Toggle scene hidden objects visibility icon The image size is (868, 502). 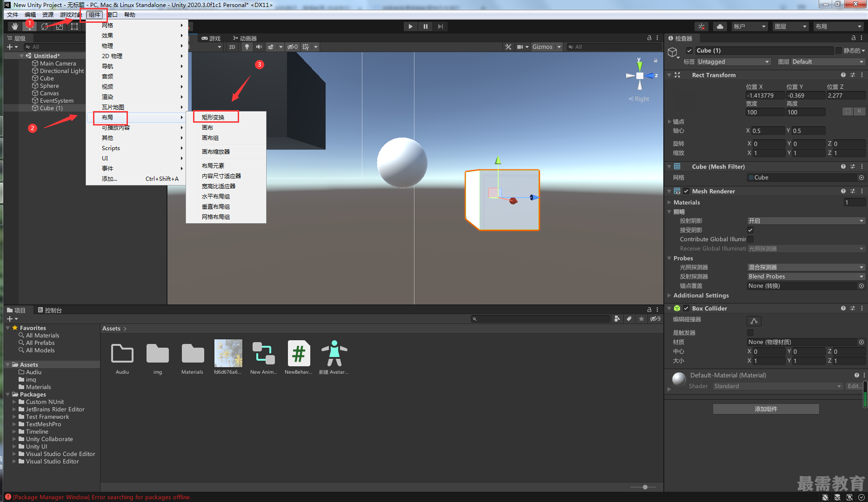tap(292, 47)
